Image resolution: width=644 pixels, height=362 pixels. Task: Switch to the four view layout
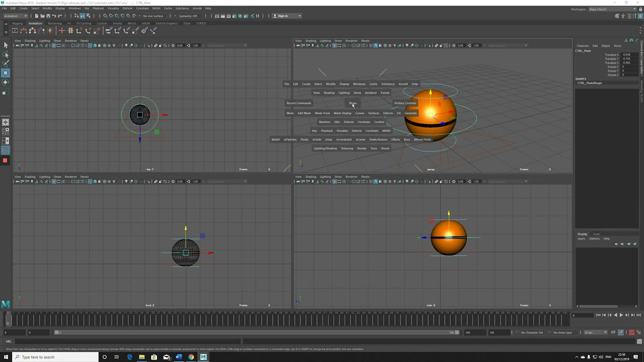click(x=6, y=131)
